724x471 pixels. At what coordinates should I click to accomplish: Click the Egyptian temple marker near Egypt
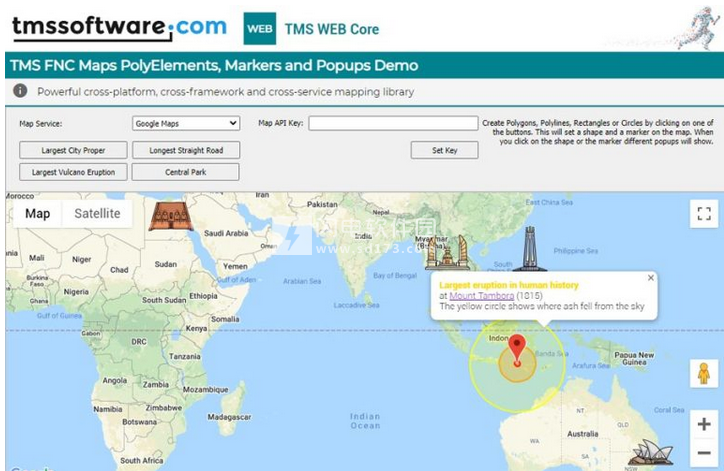pos(171,216)
